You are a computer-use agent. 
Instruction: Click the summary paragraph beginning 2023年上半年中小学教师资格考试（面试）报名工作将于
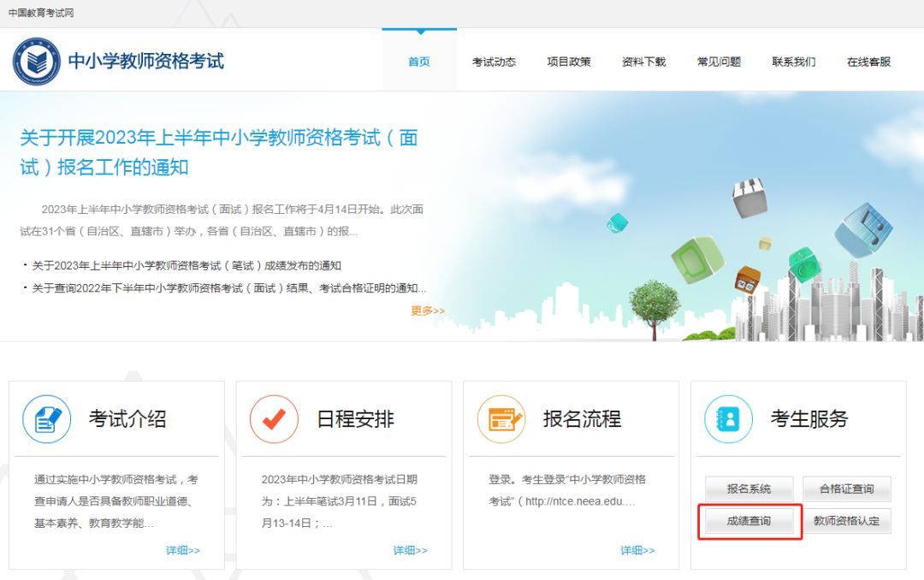tap(222, 221)
